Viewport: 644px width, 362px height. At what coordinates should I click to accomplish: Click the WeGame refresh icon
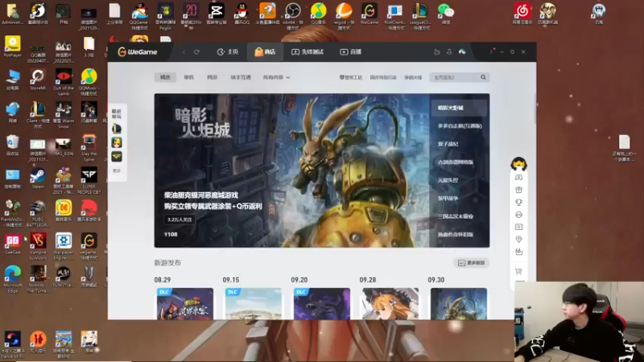(x=196, y=52)
